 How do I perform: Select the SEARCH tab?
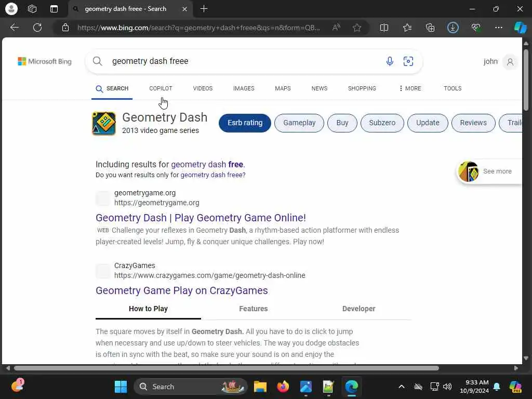coord(112,88)
